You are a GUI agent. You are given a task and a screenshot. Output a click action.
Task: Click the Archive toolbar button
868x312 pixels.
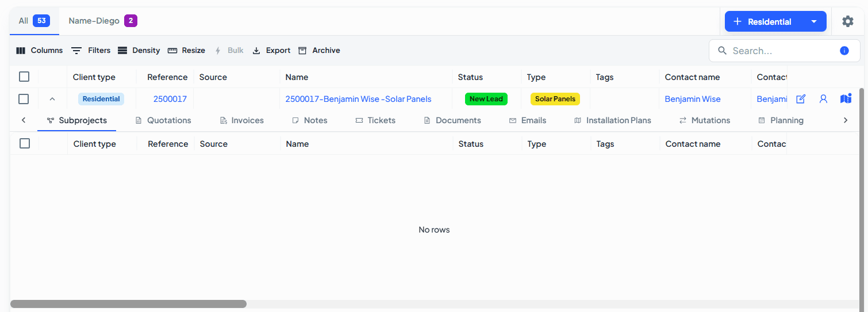pyautogui.click(x=319, y=51)
